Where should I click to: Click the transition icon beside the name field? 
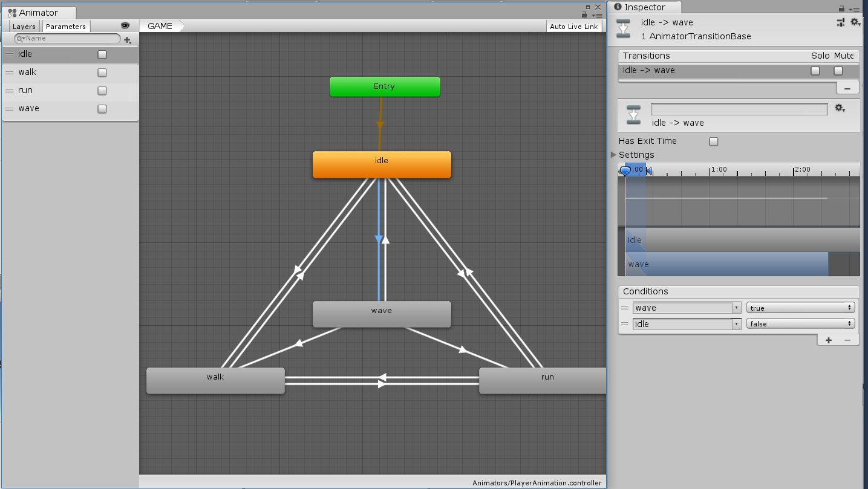coord(633,114)
